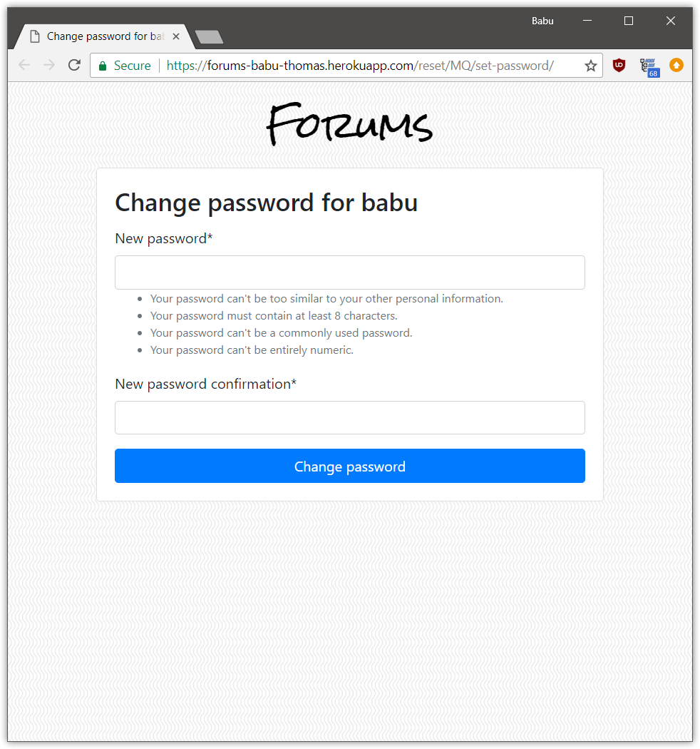
Task: Open the extension showing the 68 badge
Action: (648, 66)
